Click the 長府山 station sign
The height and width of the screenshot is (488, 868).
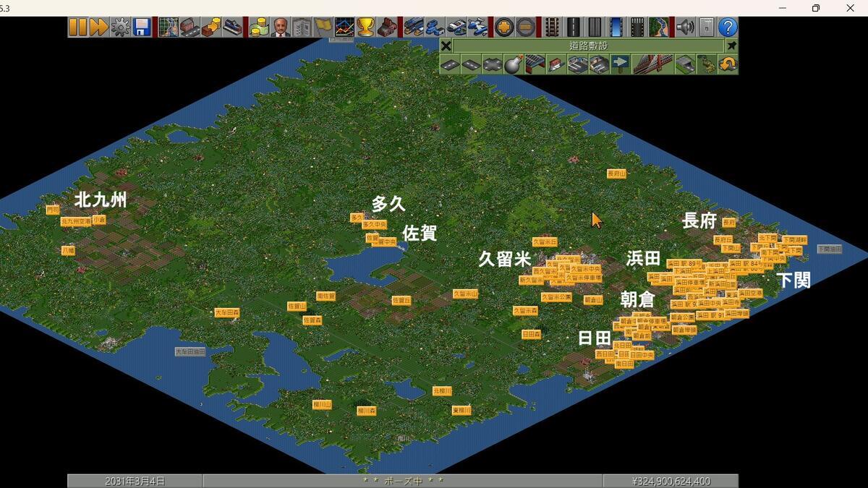click(616, 174)
